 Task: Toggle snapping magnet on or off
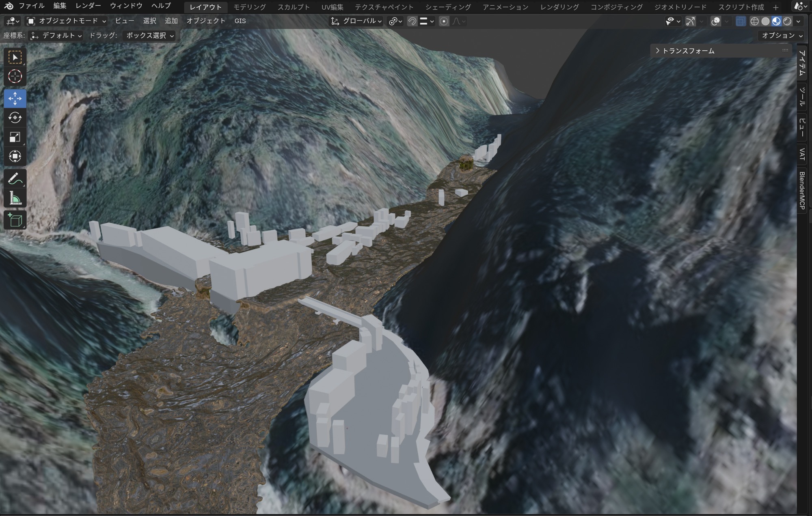pos(412,21)
